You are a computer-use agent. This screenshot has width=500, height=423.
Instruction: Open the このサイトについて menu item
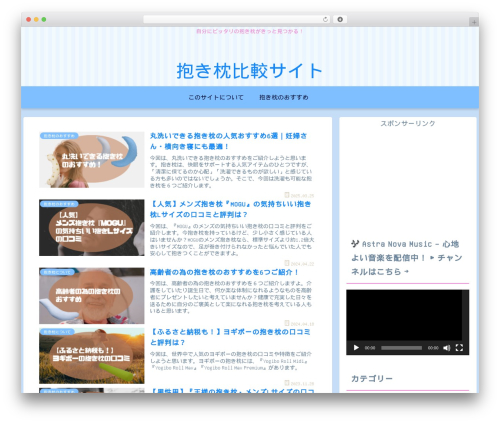pos(216,97)
